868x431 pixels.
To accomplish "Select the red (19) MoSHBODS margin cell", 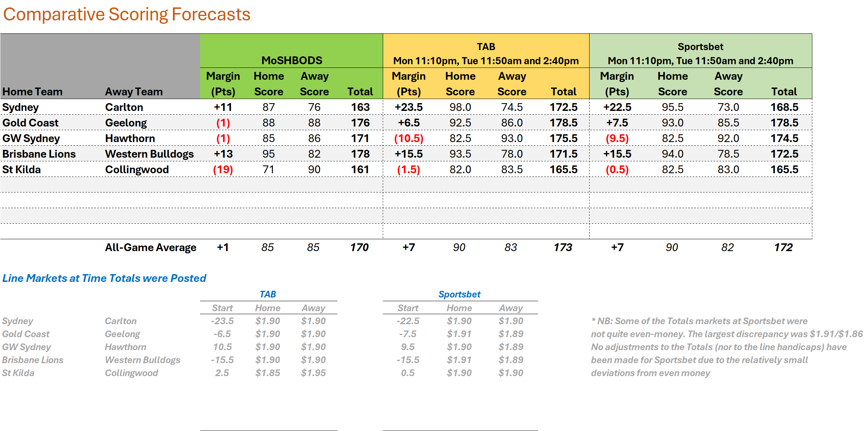I will click(223, 170).
